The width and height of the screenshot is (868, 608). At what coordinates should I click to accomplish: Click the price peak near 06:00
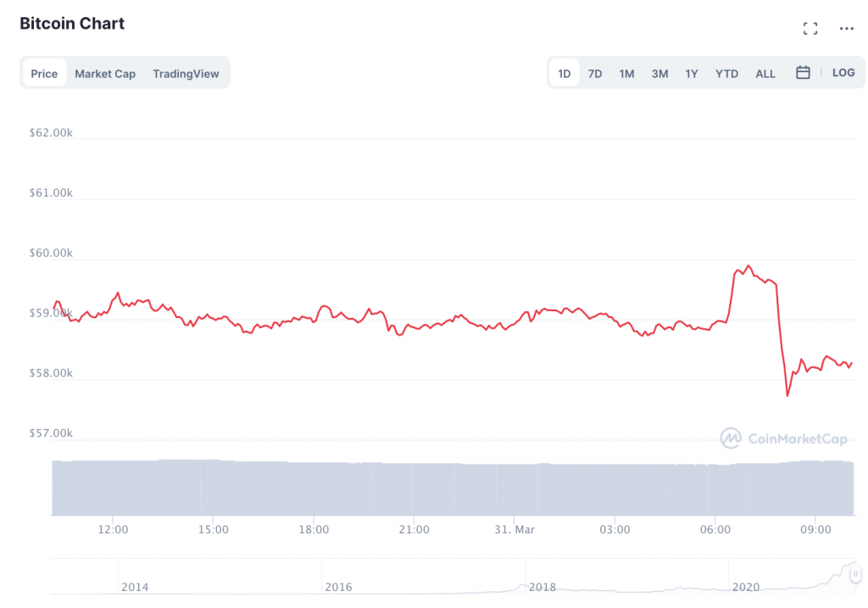(x=748, y=266)
